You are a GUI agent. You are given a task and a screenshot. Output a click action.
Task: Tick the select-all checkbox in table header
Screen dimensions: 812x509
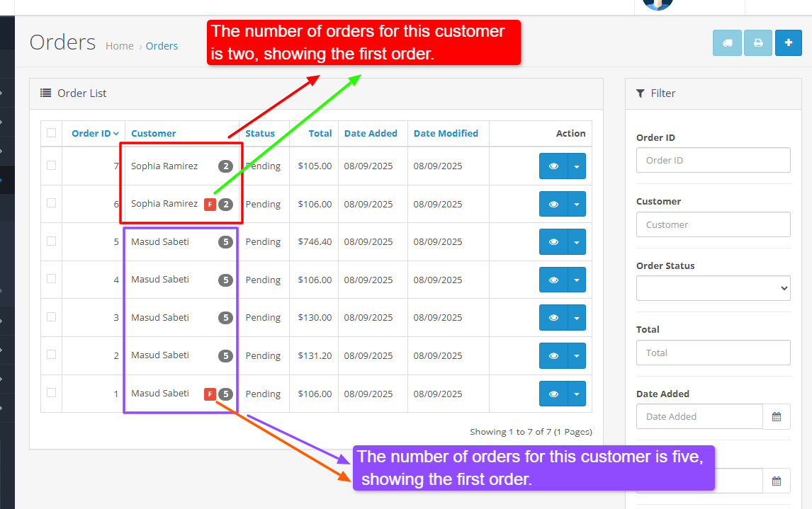click(x=51, y=132)
